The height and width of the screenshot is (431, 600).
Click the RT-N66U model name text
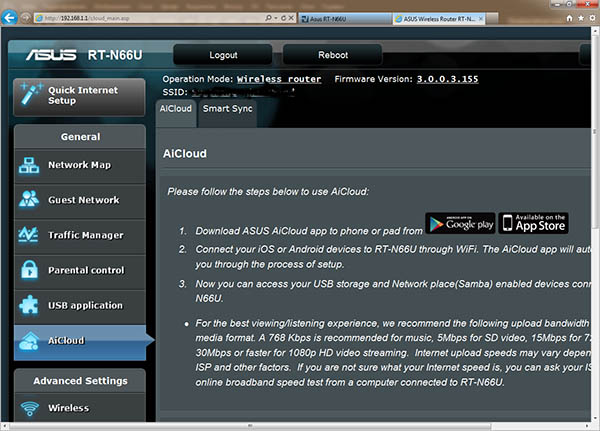115,55
